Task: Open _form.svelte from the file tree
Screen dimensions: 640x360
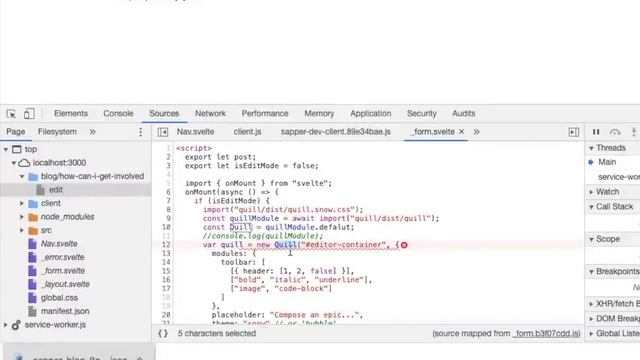Action: (x=63, y=271)
